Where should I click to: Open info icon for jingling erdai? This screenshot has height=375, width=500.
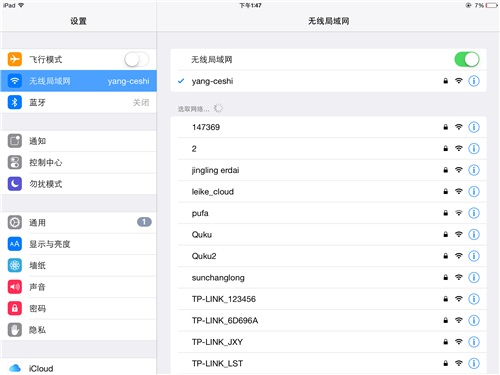(x=474, y=170)
